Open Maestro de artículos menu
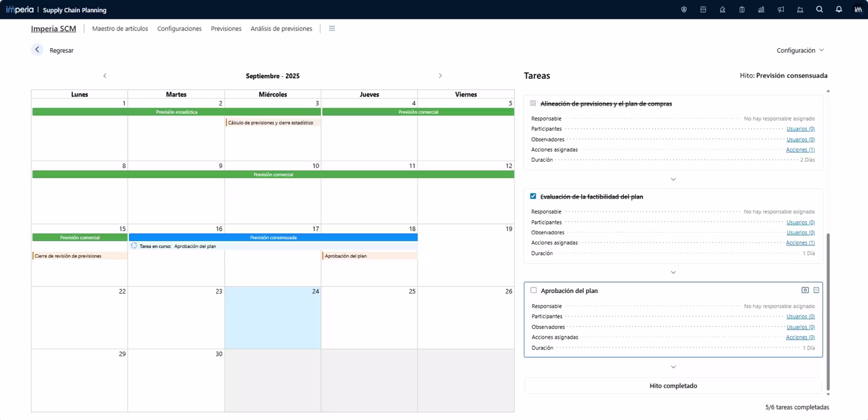 coord(120,29)
